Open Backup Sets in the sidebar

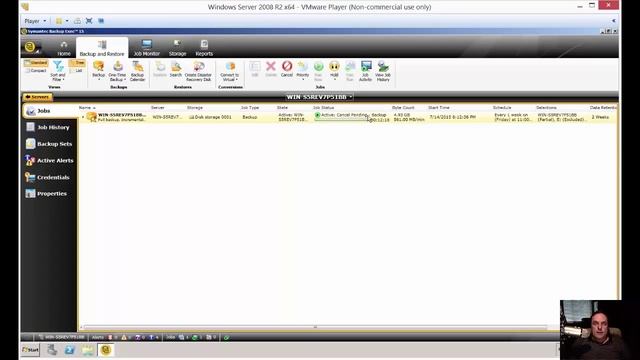point(50,144)
